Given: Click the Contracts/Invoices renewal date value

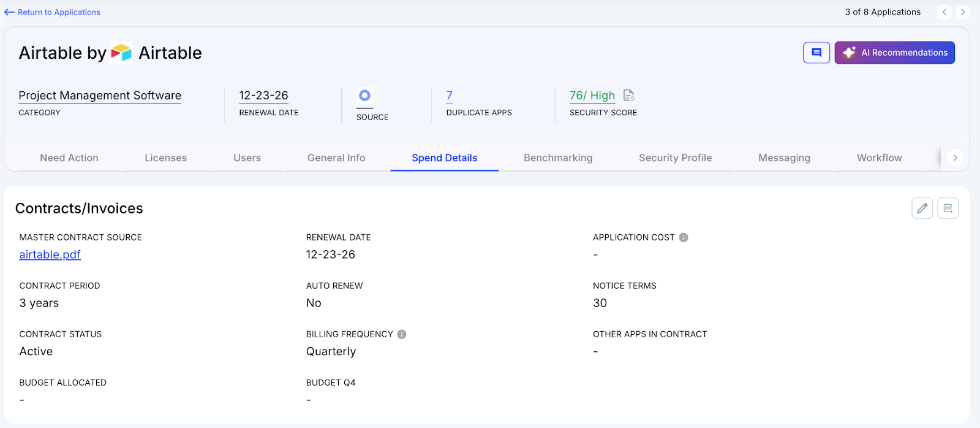Looking at the screenshot, I should coord(331,254).
